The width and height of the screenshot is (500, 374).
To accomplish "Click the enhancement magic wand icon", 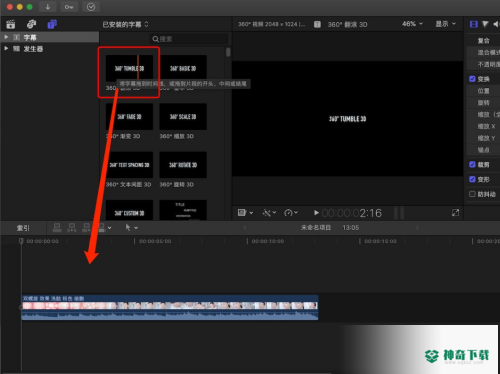I will tap(266, 212).
